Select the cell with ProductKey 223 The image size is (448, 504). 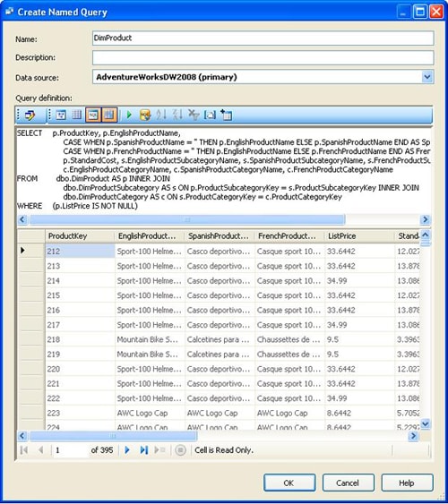pos(80,413)
